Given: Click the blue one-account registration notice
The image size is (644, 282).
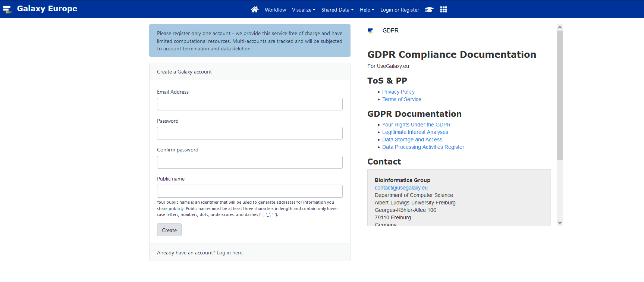Looking at the screenshot, I should (250, 41).
